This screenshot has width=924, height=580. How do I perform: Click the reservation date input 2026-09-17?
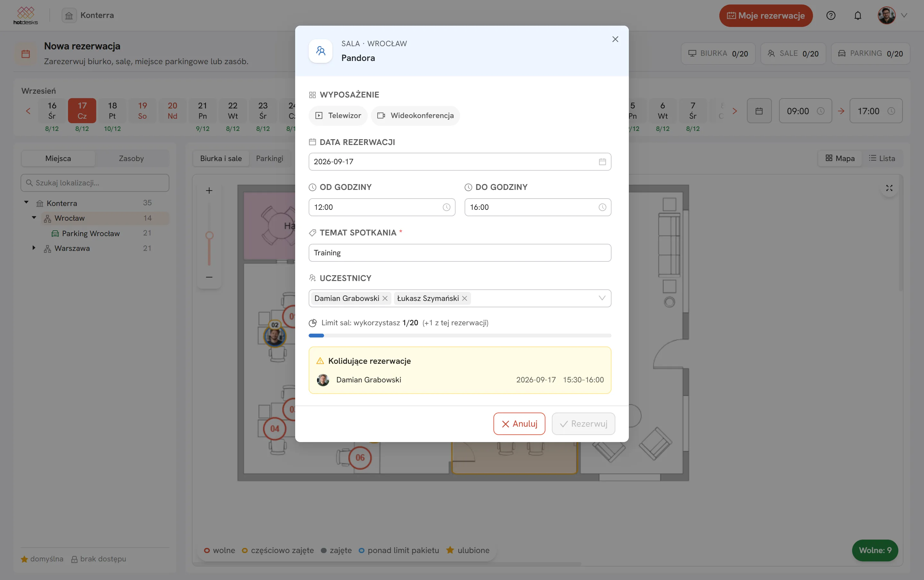[459, 162]
